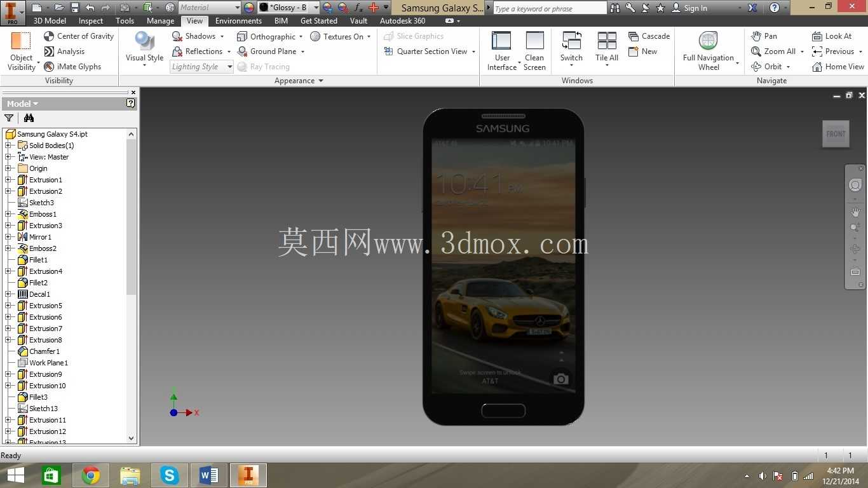The height and width of the screenshot is (488, 868).
Task: Expand the Origin folder node
Action: (x=8, y=168)
